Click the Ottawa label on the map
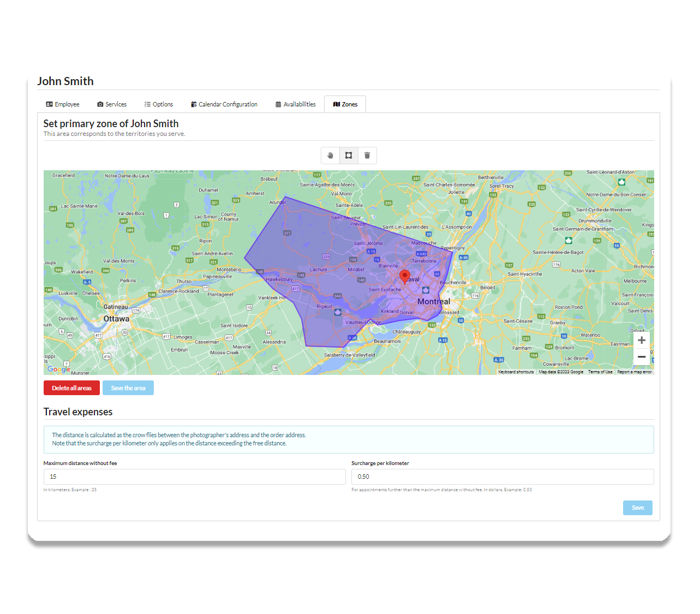The image size is (700, 614). coord(116,319)
